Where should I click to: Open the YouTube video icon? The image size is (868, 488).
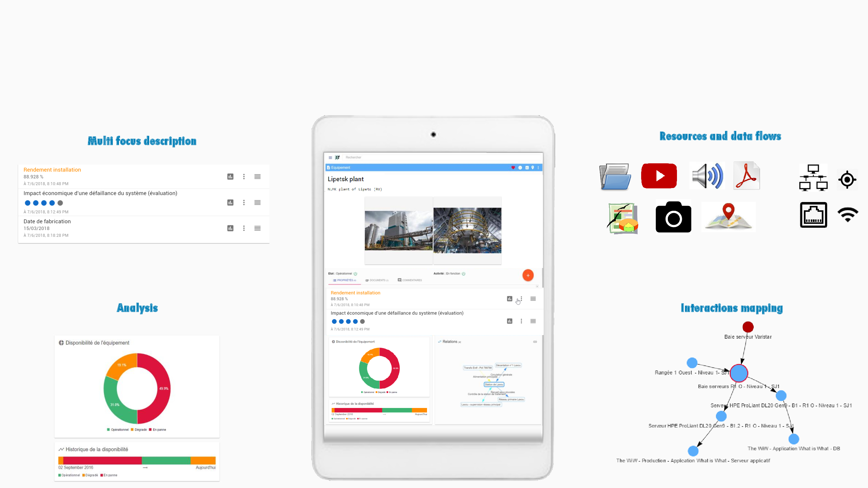pyautogui.click(x=659, y=175)
